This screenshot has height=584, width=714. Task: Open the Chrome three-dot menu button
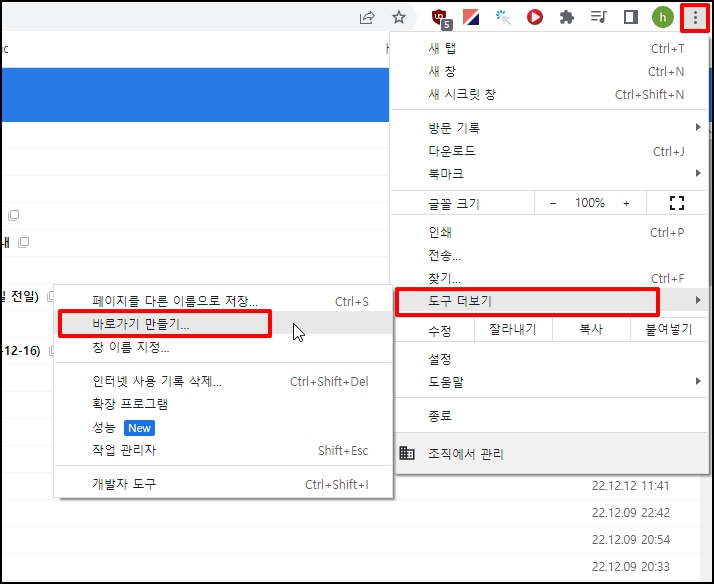pyautogui.click(x=695, y=18)
